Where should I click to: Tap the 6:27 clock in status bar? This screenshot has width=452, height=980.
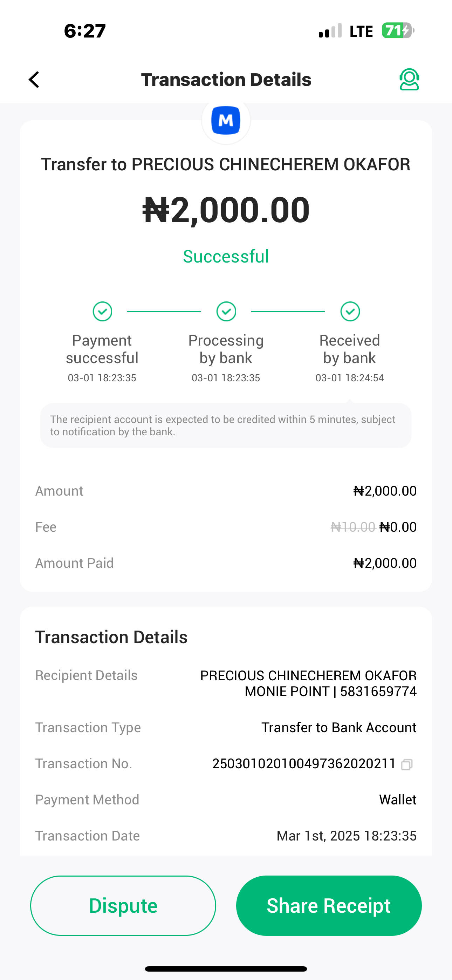[85, 31]
